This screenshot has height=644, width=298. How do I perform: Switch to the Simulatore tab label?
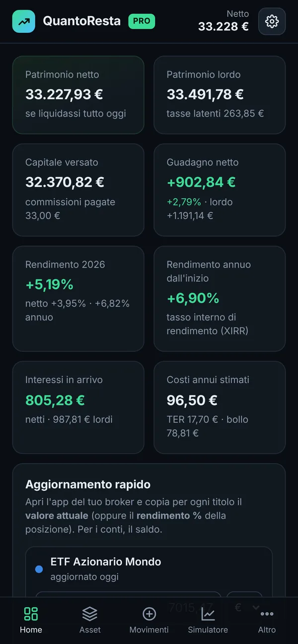(208, 630)
